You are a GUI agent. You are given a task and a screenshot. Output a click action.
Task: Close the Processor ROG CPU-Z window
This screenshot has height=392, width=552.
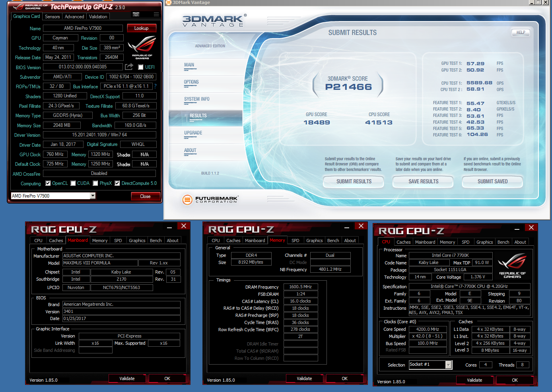531,227
